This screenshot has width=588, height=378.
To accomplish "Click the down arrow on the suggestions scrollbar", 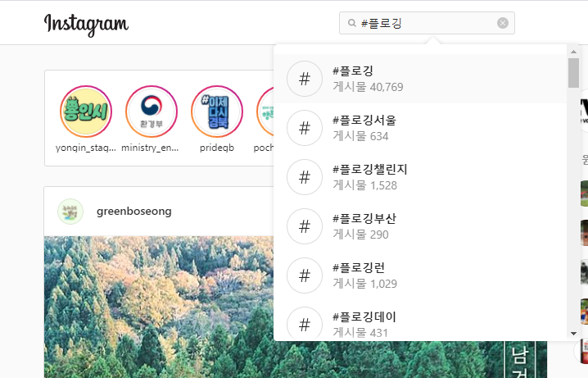I will (x=573, y=334).
